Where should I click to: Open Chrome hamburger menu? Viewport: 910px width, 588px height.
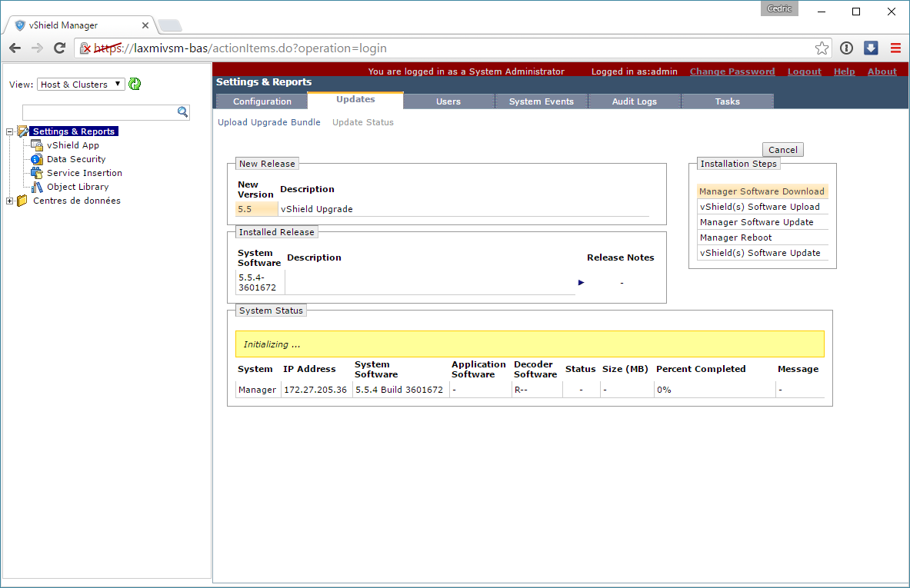pyautogui.click(x=895, y=48)
